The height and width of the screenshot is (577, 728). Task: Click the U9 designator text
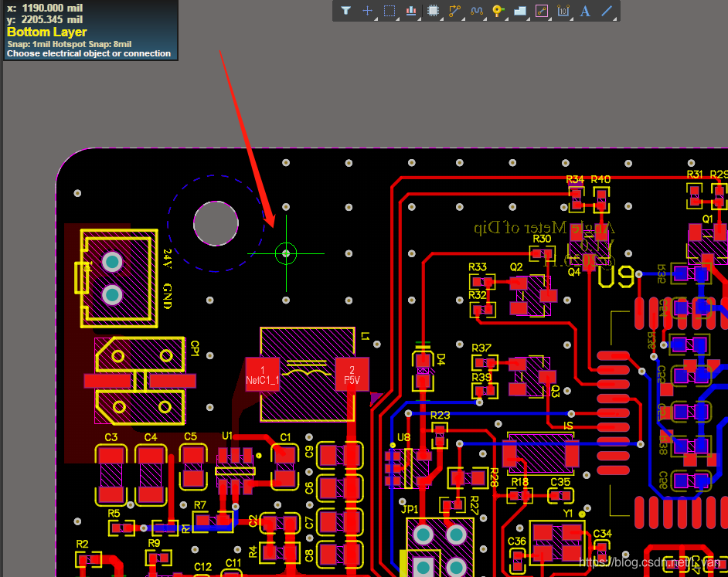coord(616,277)
